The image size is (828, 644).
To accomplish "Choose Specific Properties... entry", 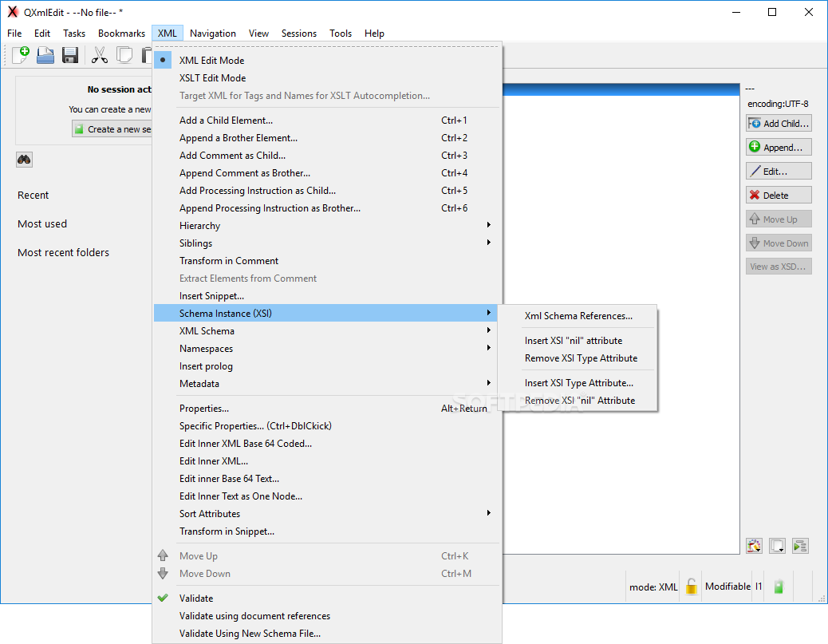I will click(x=327, y=426).
